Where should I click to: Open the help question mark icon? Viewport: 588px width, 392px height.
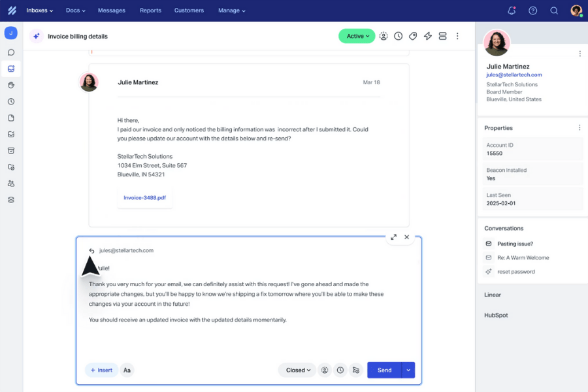click(532, 10)
